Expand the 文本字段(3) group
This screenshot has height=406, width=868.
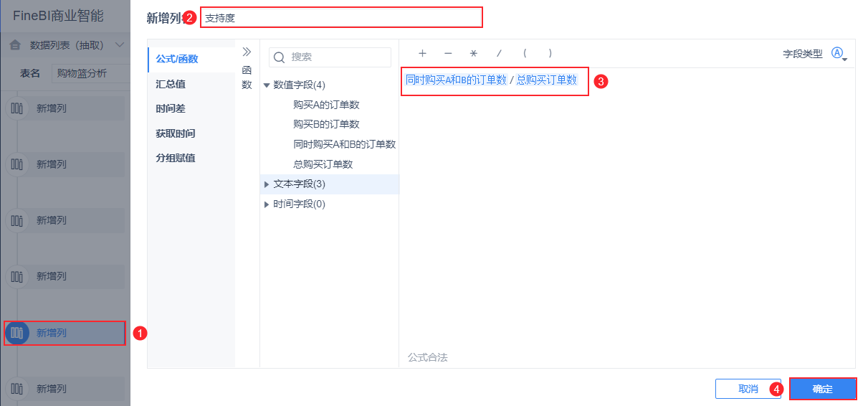[267, 184]
